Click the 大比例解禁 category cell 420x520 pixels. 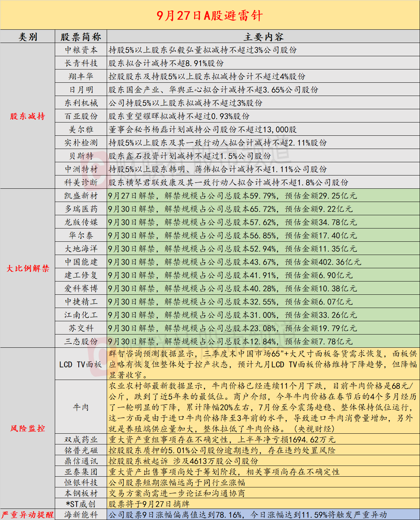click(28, 268)
